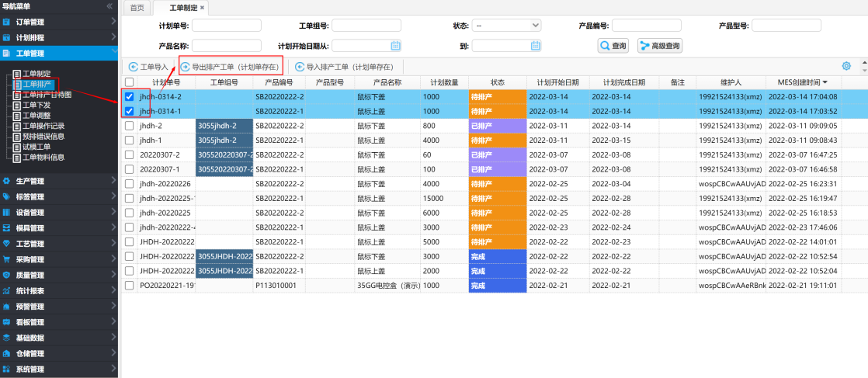Screen dimensions: 868x378
Task: Click the 标签管理 tag icon in sidebar
Action: 7,196
